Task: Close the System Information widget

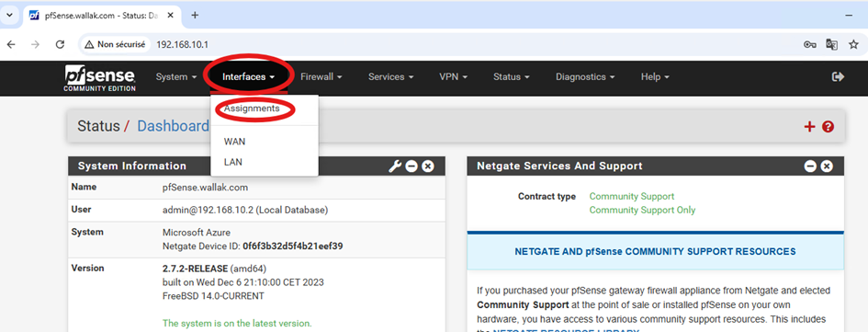Action: [428, 166]
